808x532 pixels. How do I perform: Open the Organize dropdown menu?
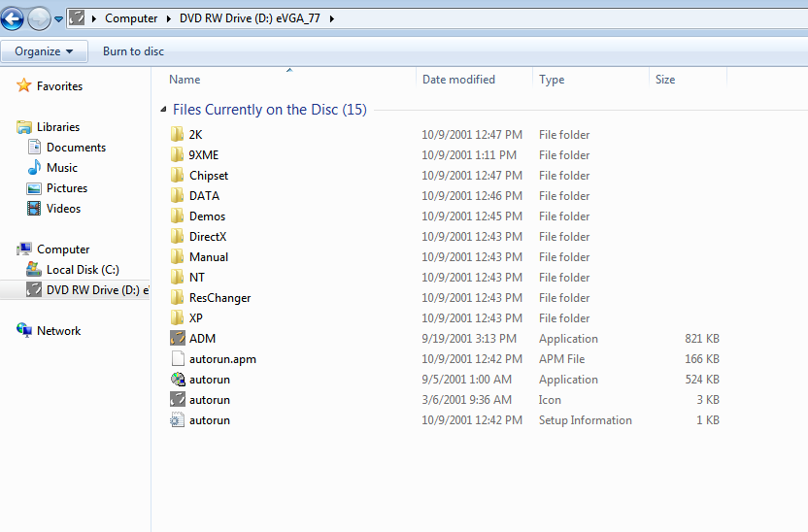[x=44, y=51]
